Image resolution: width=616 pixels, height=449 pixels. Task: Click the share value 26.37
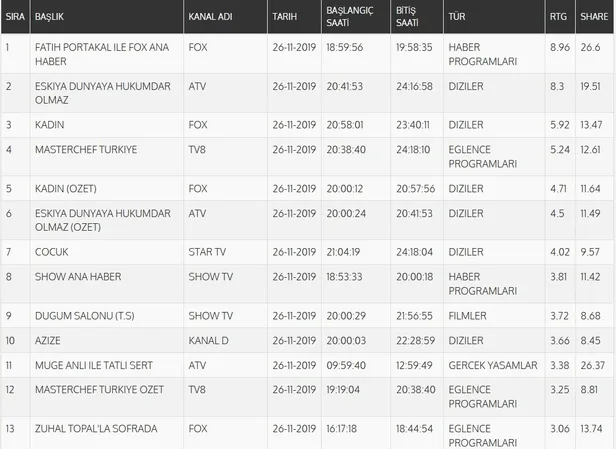(x=592, y=365)
